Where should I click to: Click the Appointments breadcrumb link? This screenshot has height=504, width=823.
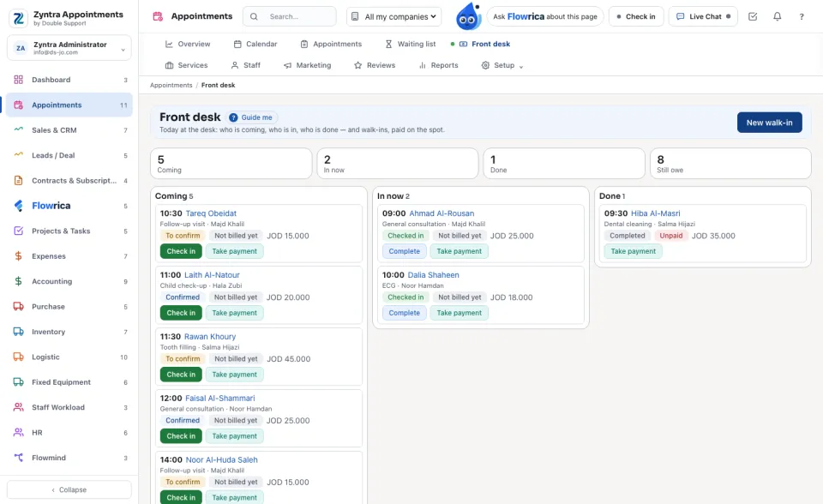[x=171, y=85]
